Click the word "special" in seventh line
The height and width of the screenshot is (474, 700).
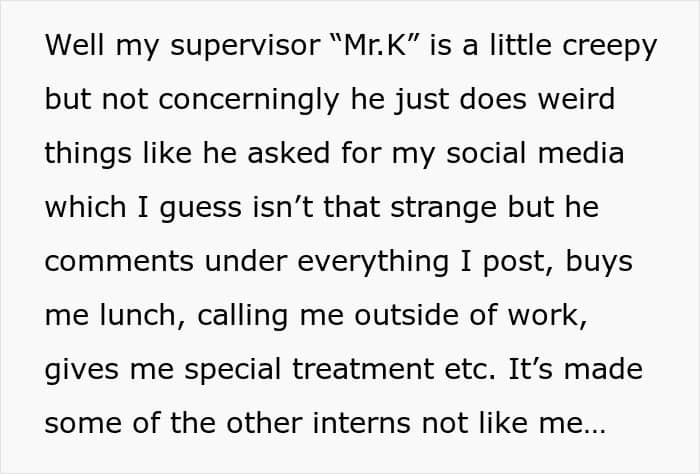tap(233, 370)
